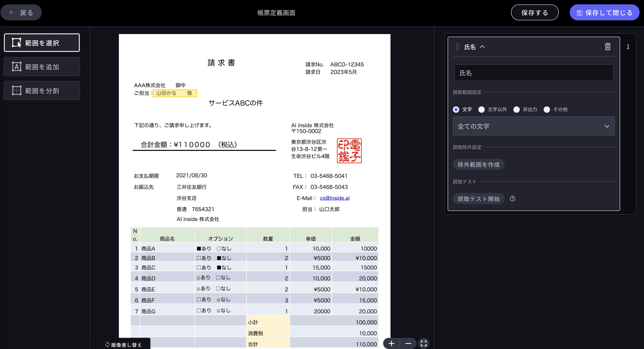Click 山口太郎 contact name
The height and width of the screenshot is (349, 644).
(329, 209)
